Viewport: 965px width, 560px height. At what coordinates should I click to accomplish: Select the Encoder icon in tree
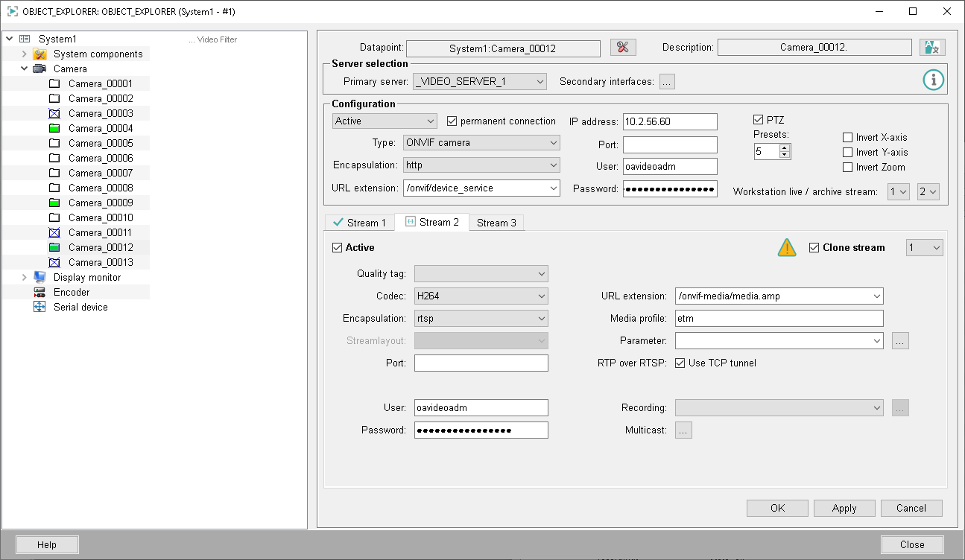pos(39,293)
